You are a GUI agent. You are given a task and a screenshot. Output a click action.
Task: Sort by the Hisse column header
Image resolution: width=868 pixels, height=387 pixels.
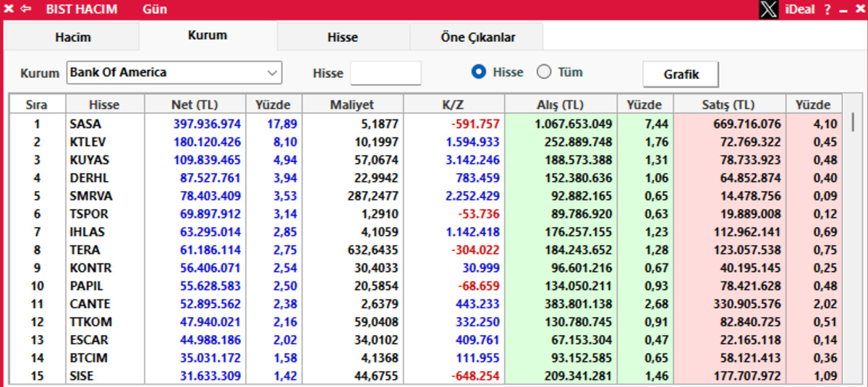pos(105,105)
